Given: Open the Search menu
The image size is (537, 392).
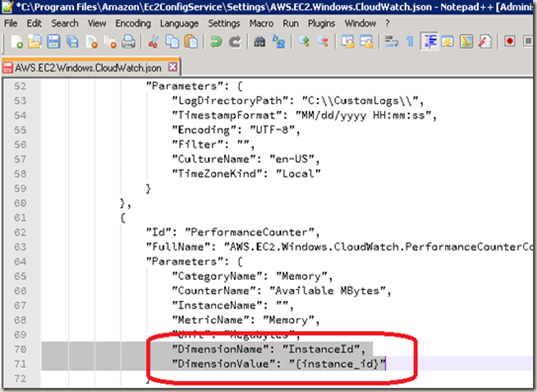Looking at the screenshot, I should coord(65,23).
